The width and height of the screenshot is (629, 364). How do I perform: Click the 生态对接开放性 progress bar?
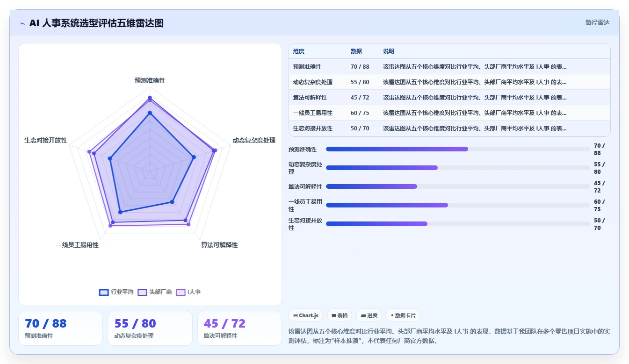click(458, 224)
